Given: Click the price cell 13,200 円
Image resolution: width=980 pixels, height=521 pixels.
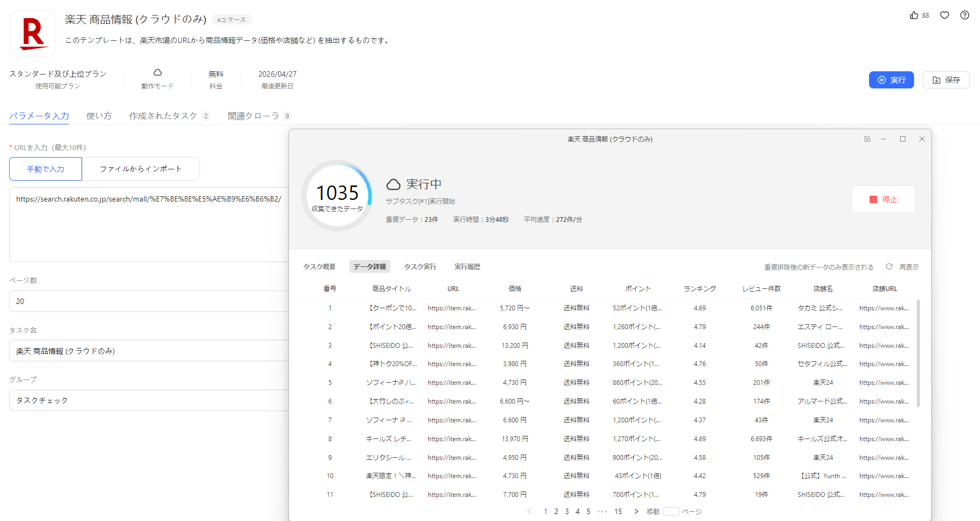Looking at the screenshot, I should (x=515, y=346).
